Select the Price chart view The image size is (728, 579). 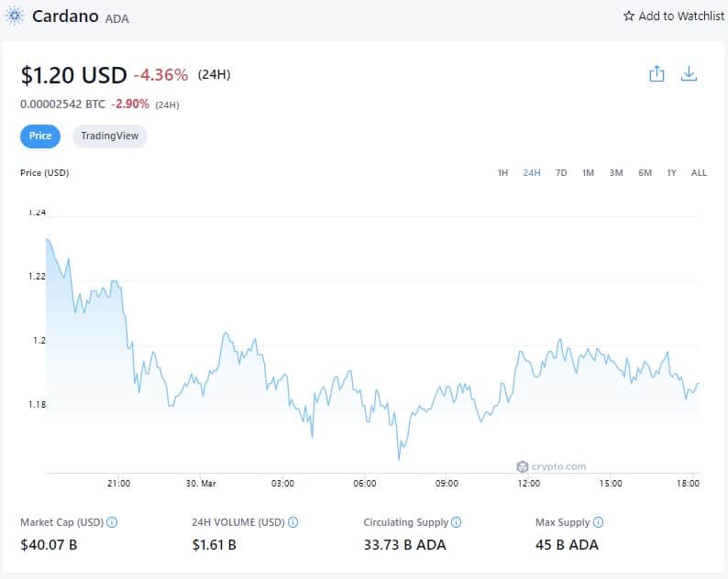pyautogui.click(x=40, y=136)
